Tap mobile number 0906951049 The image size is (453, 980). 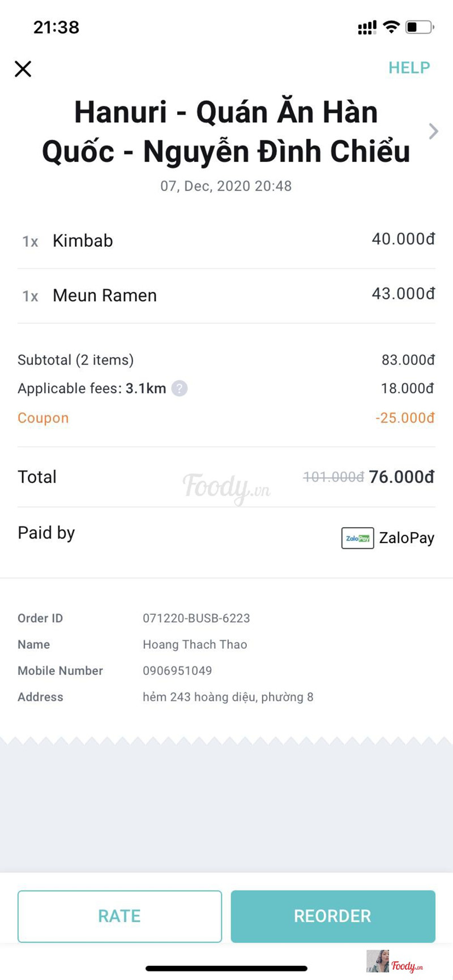177,670
